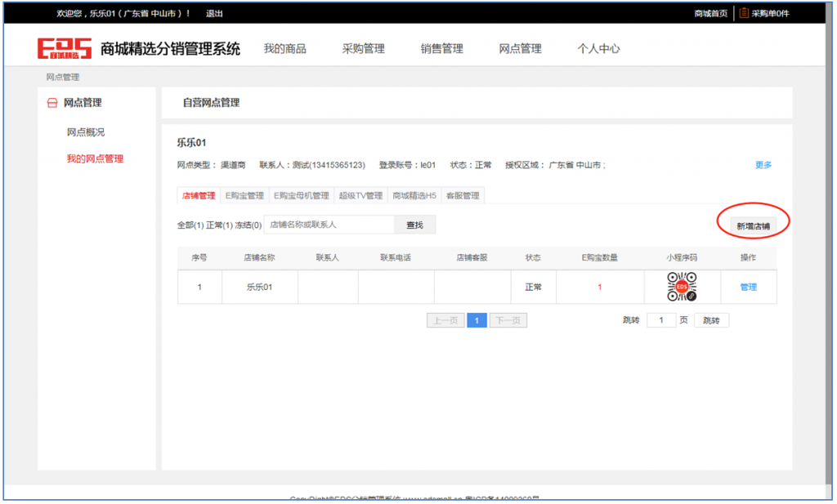Click the 店铺名称 column header

pos(259,257)
